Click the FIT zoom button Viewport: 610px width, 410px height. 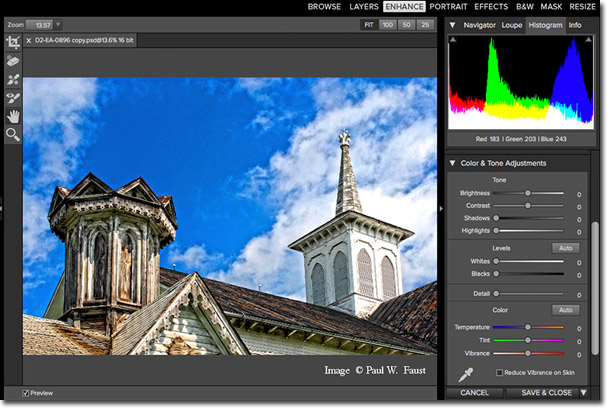coord(369,25)
